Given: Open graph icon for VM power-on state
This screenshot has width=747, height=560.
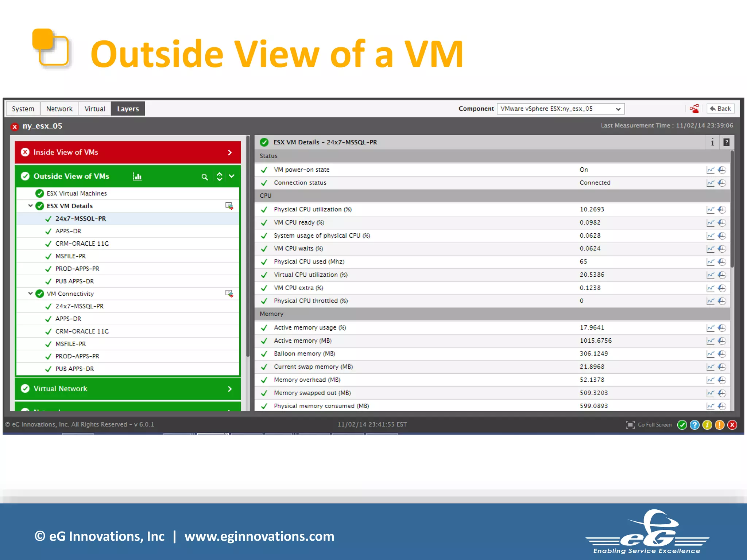Looking at the screenshot, I should click(x=710, y=170).
